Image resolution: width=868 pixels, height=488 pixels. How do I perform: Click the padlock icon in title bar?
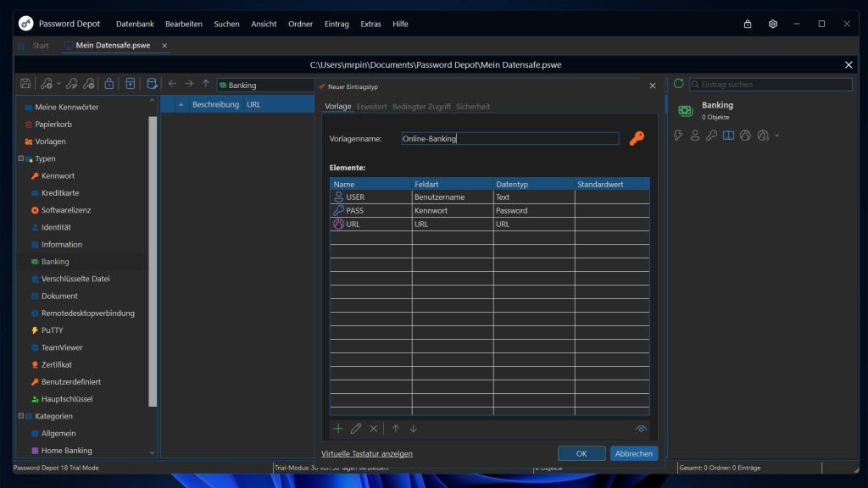(x=747, y=24)
